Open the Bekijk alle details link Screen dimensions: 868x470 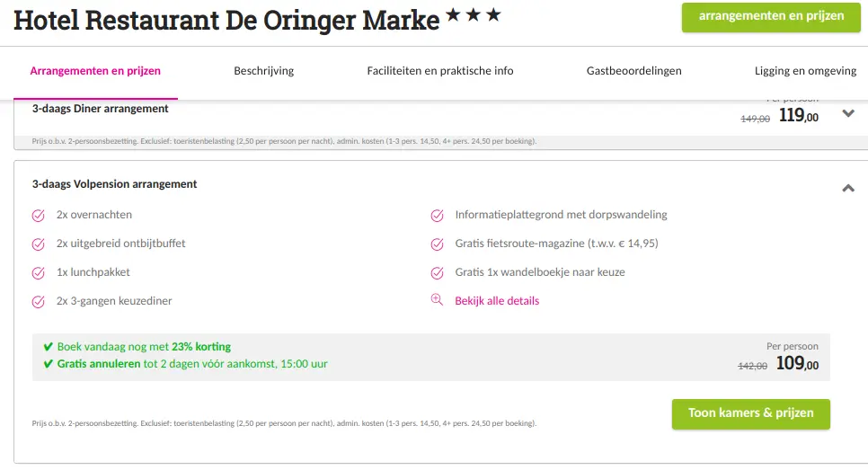click(x=497, y=300)
